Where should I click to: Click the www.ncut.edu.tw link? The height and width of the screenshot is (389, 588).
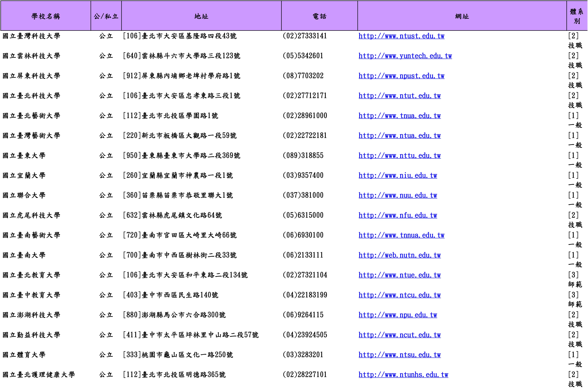point(399,335)
